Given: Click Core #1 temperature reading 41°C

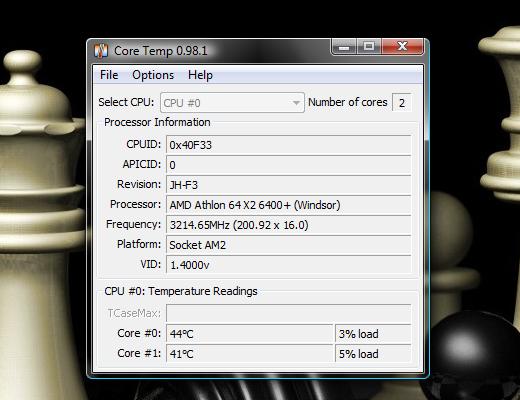Looking at the screenshot, I should (x=249, y=353).
